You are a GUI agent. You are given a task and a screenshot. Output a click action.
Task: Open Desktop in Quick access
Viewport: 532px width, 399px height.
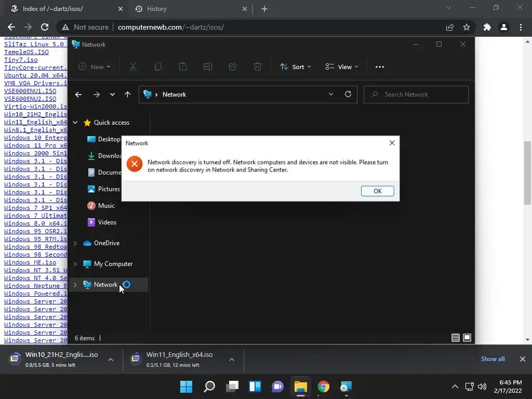(104, 139)
